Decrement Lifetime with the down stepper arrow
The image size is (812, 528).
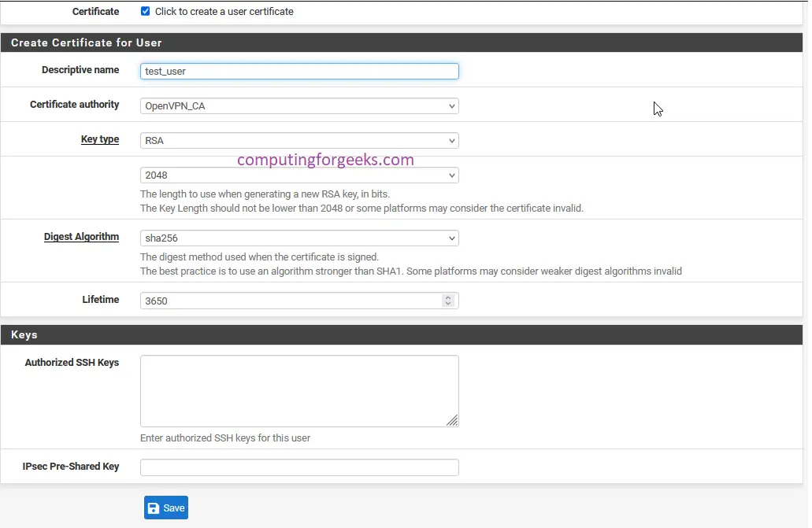point(448,304)
